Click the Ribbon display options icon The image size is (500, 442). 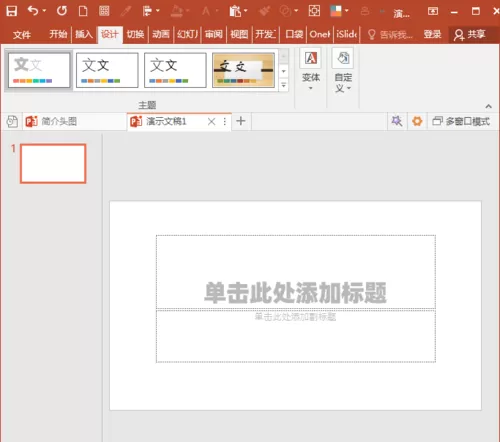433,11
